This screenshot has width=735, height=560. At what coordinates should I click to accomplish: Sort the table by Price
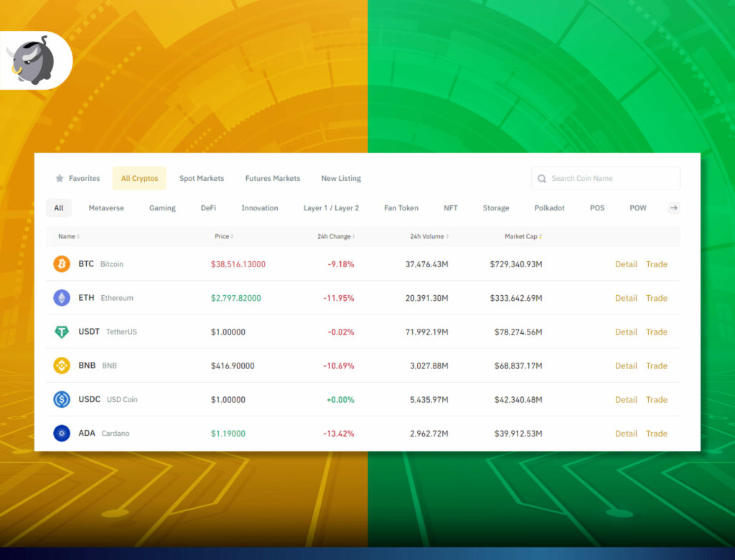[224, 236]
